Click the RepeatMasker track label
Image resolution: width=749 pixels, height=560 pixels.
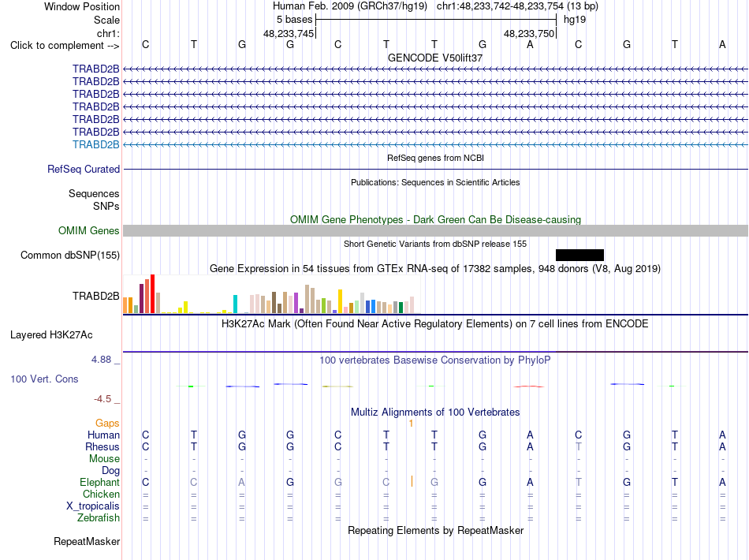pyautogui.click(x=87, y=542)
